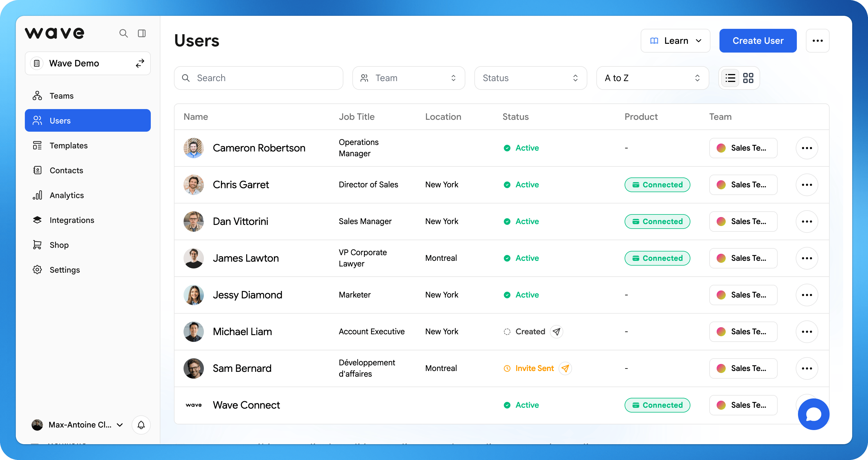Click the Status column header
The height and width of the screenshot is (460, 868).
click(x=516, y=117)
